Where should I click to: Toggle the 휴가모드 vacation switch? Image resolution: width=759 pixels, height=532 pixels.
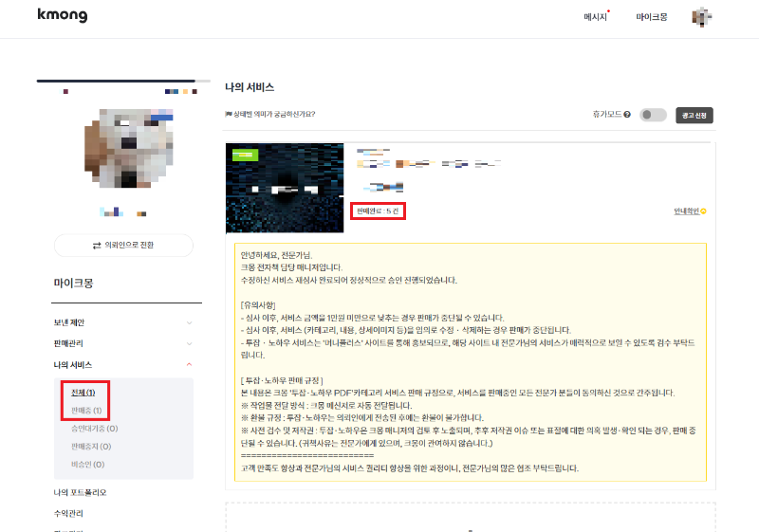tap(653, 115)
